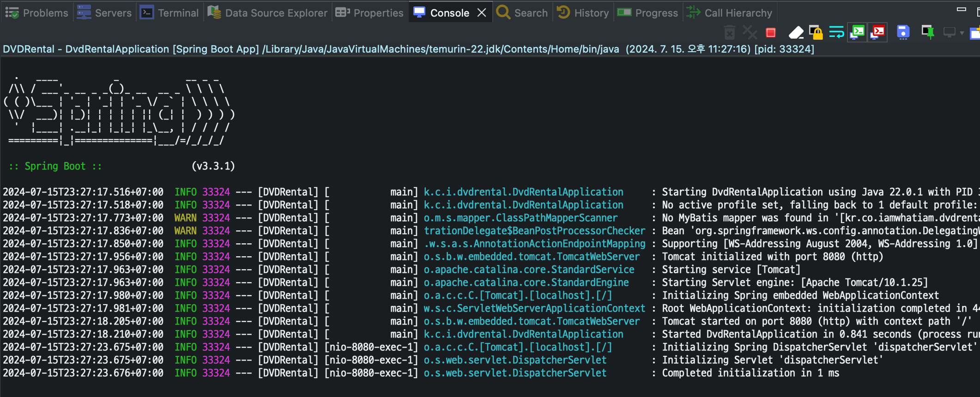Show the Properties tab
This screenshot has height=397, width=980.
[369, 13]
